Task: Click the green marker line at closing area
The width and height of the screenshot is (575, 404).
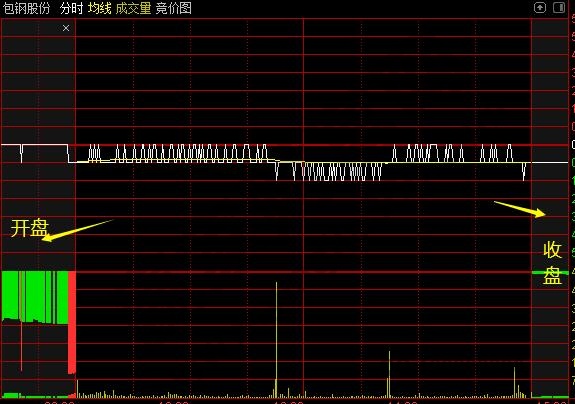Action: [550, 272]
